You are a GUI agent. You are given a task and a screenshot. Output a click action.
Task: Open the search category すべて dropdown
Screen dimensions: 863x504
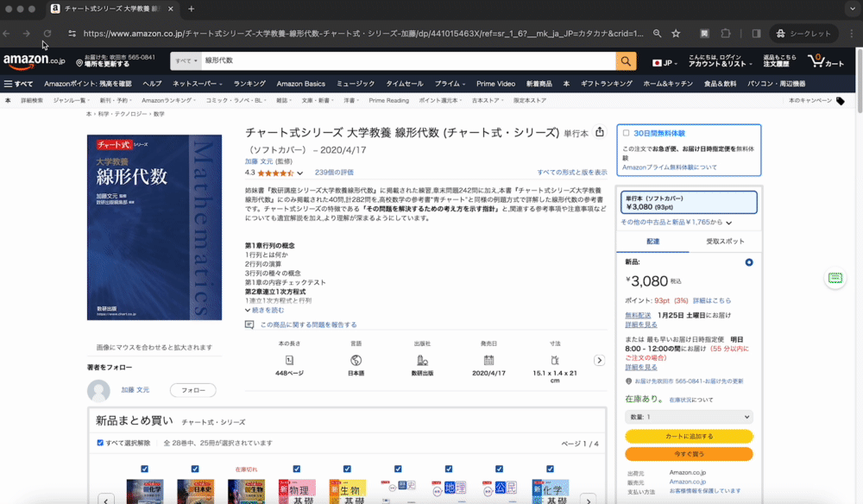point(186,61)
